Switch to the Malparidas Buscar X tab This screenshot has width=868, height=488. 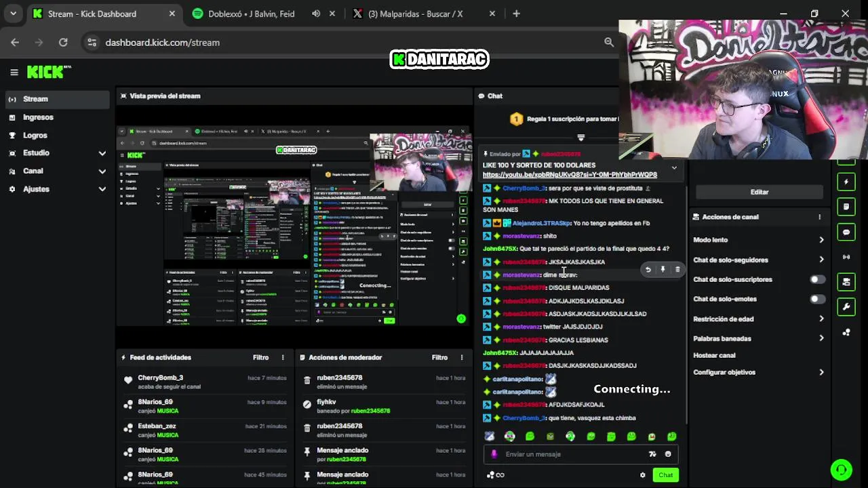tap(425, 14)
